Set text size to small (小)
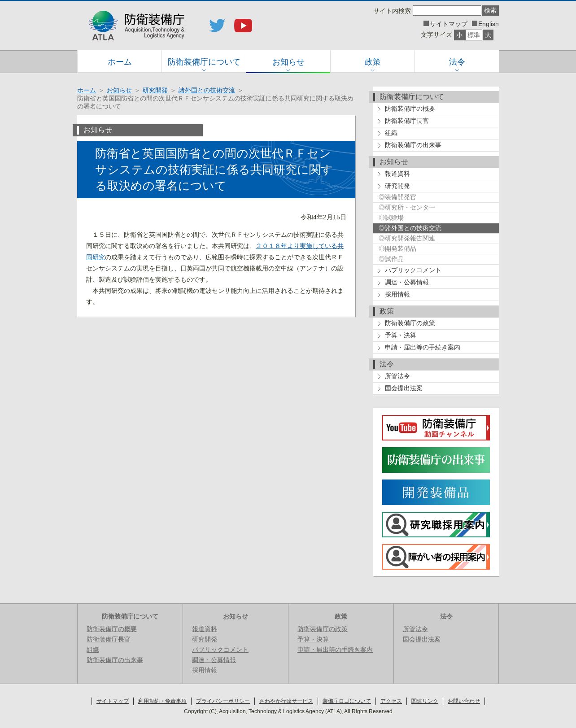 coord(459,35)
